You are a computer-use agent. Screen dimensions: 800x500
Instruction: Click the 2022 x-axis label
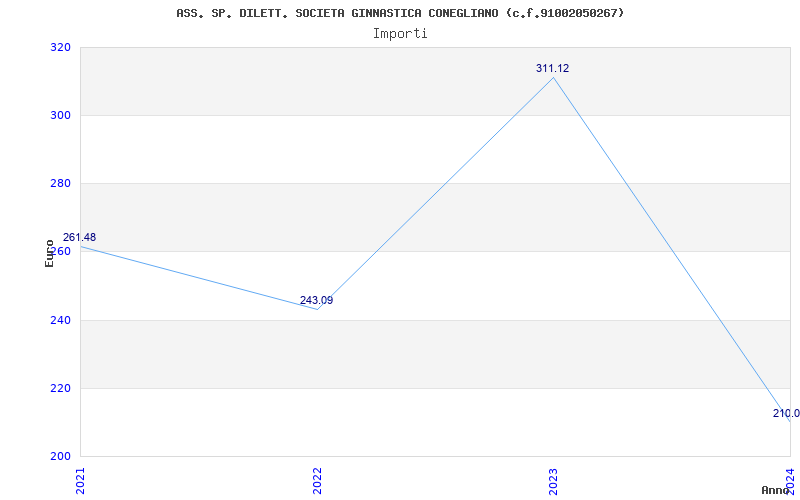coord(317,481)
